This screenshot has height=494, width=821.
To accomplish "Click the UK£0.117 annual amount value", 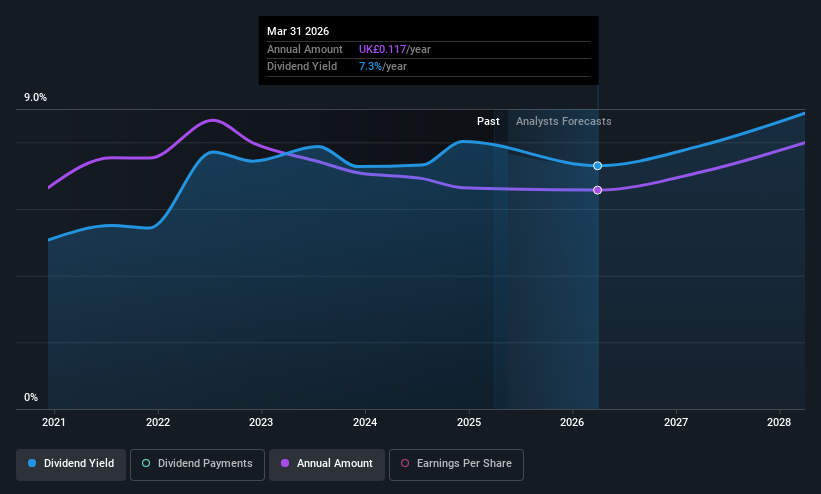I will coord(382,49).
